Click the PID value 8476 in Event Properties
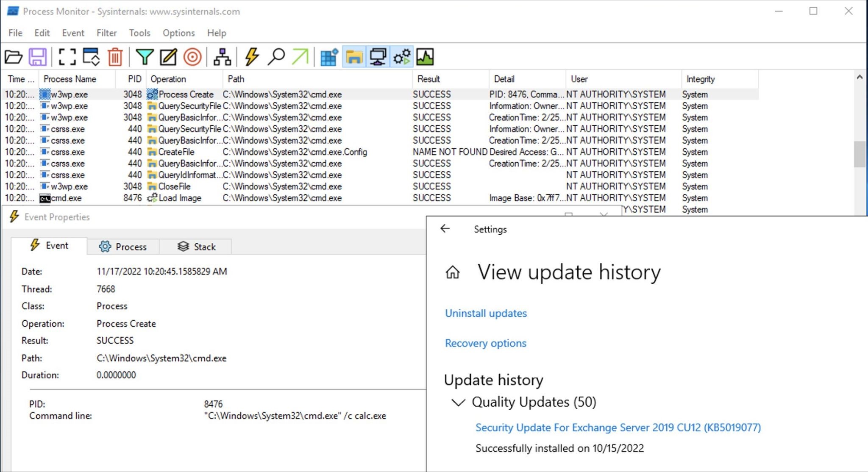 click(x=213, y=404)
